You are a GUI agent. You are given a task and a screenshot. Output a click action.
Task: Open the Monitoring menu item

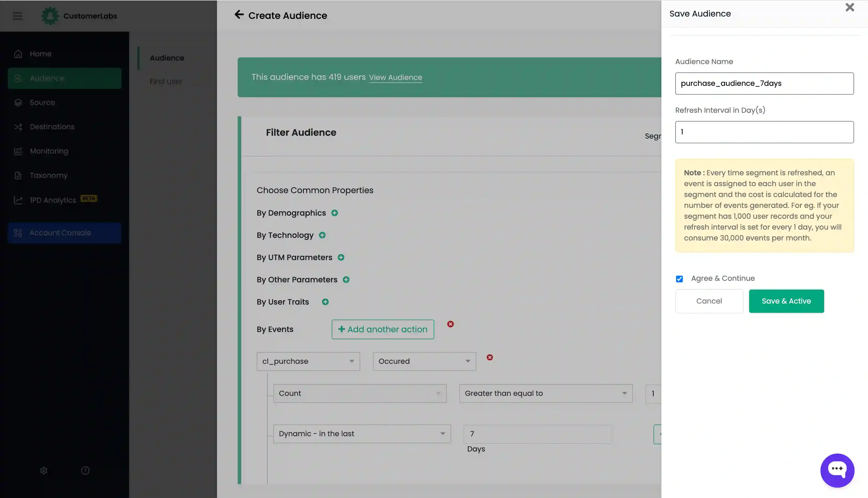click(65, 151)
